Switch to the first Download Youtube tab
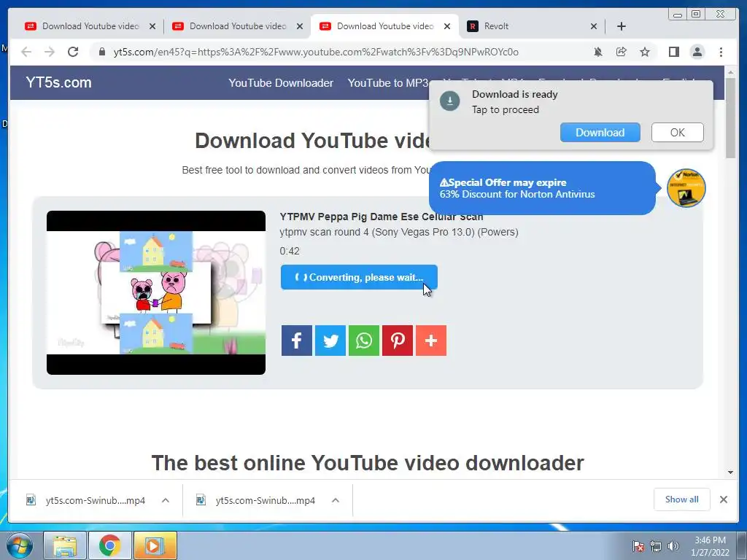Screen dimensions: 747x560 90,26
